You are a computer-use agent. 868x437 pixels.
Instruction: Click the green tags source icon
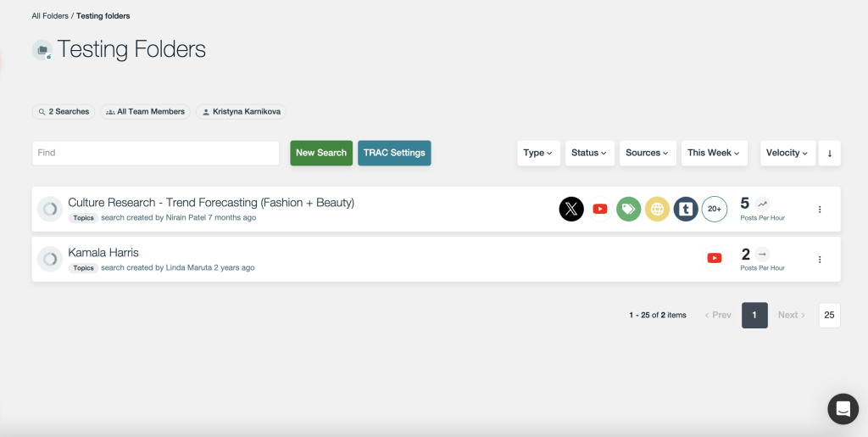(629, 209)
